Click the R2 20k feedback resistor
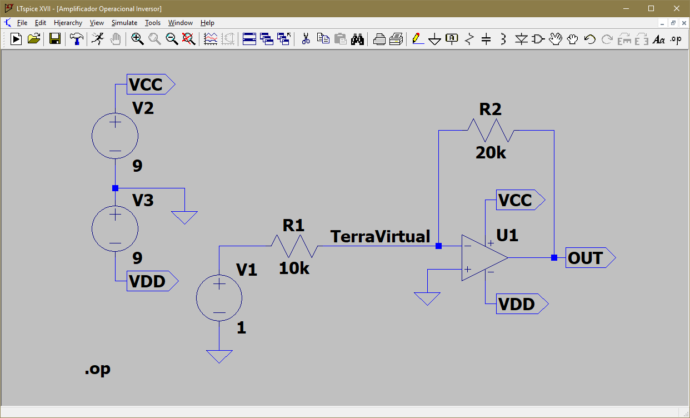 [490, 131]
